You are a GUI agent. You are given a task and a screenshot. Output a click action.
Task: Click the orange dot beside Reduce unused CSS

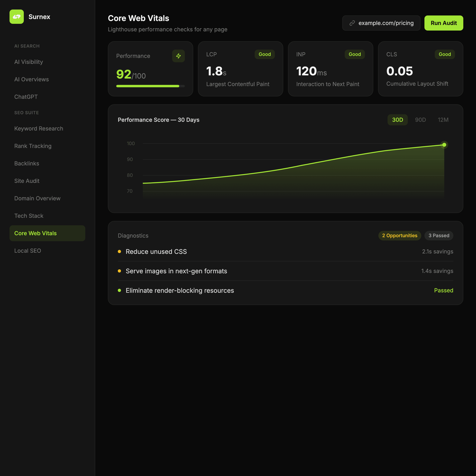coord(119,251)
